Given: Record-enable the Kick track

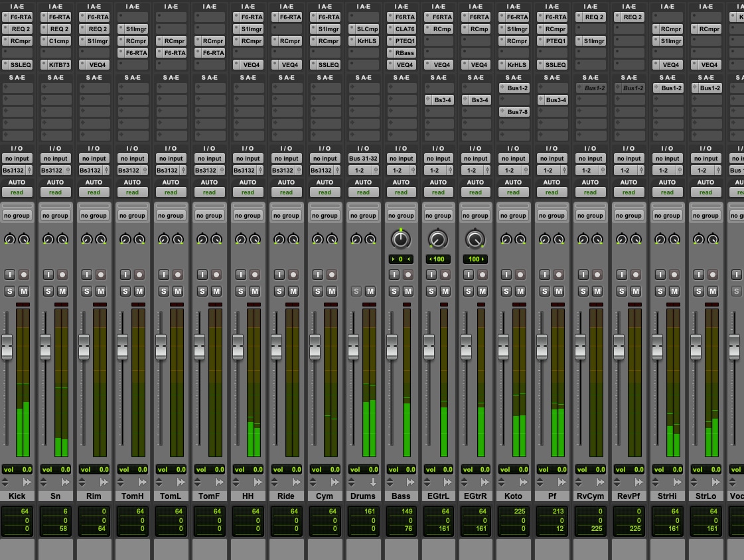Looking at the screenshot, I should (x=24, y=275).
